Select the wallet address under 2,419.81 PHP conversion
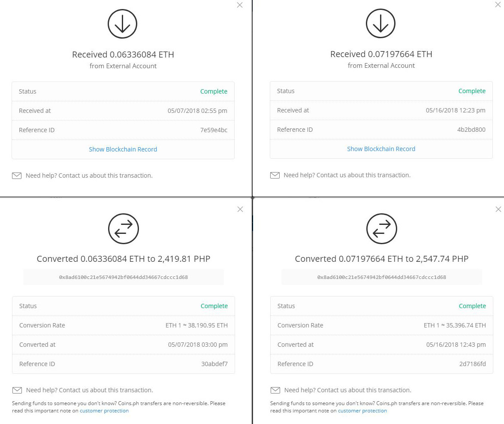Viewport: 504px width, 424px height. [124, 277]
